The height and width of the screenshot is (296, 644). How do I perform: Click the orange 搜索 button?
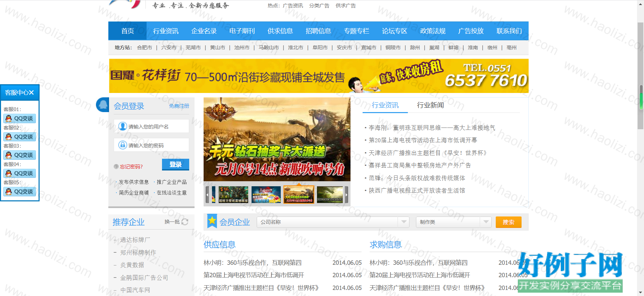508,222
